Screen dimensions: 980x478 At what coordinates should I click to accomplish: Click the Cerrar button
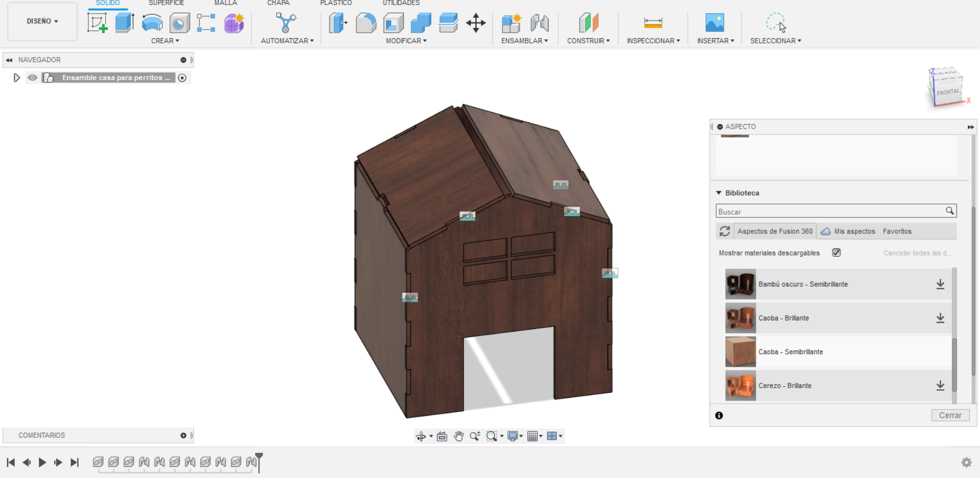click(950, 415)
